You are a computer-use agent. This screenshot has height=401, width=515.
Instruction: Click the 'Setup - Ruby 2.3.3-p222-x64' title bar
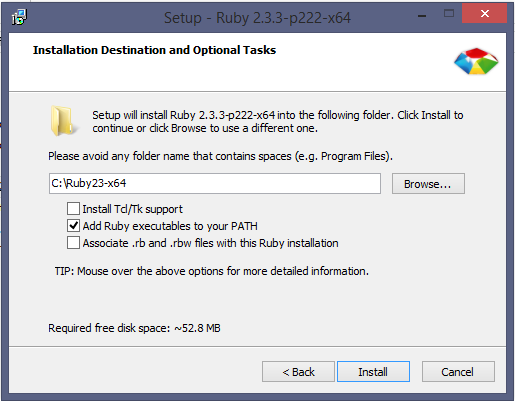click(x=257, y=18)
